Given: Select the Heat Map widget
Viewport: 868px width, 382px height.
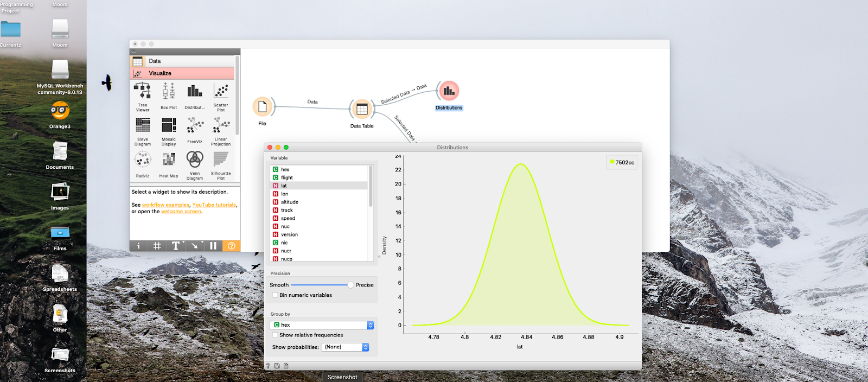Looking at the screenshot, I should click(x=169, y=164).
